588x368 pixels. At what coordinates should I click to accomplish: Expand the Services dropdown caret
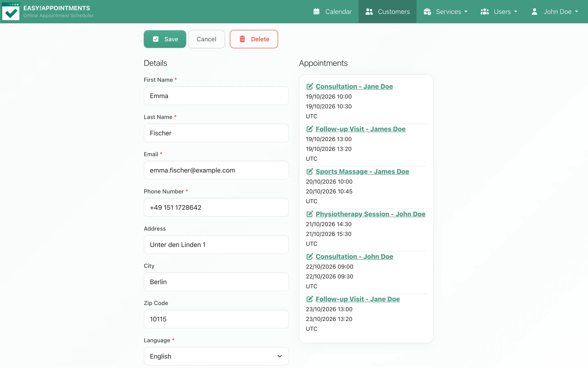466,11
